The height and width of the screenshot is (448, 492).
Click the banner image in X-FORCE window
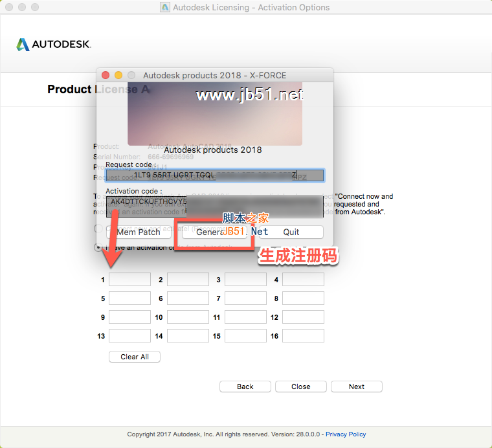(x=215, y=114)
